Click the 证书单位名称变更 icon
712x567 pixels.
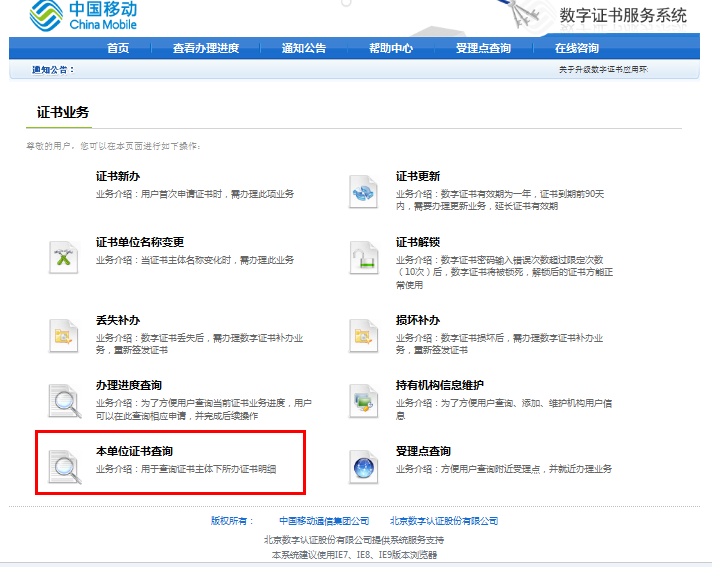tap(64, 257)
